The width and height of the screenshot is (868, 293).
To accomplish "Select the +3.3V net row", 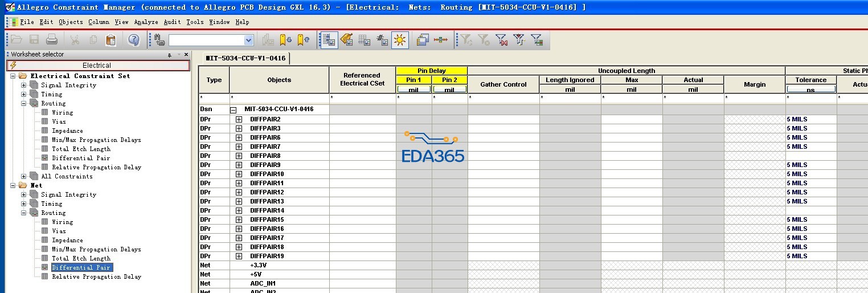I will (x=259, y=265).
